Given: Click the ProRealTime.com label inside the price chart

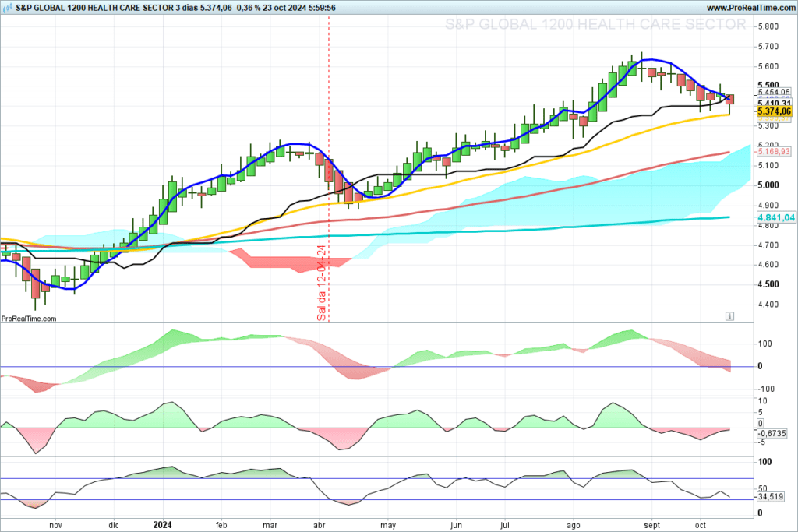Looking at the screenshot, I should coord(29,319).
